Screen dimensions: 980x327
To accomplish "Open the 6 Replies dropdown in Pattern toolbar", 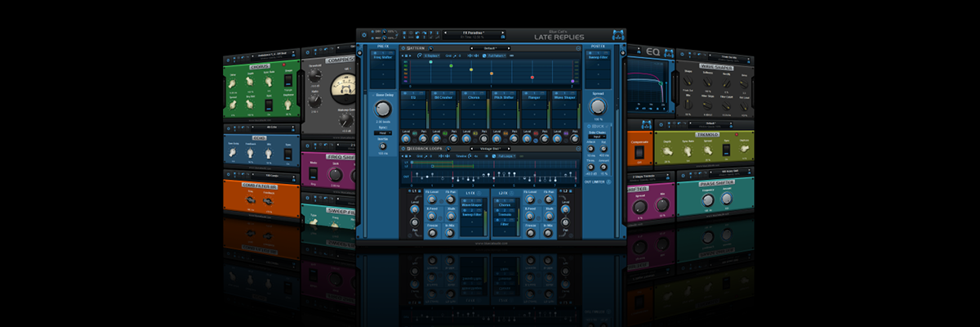I will pyautogui.click(x=432, y=56).
